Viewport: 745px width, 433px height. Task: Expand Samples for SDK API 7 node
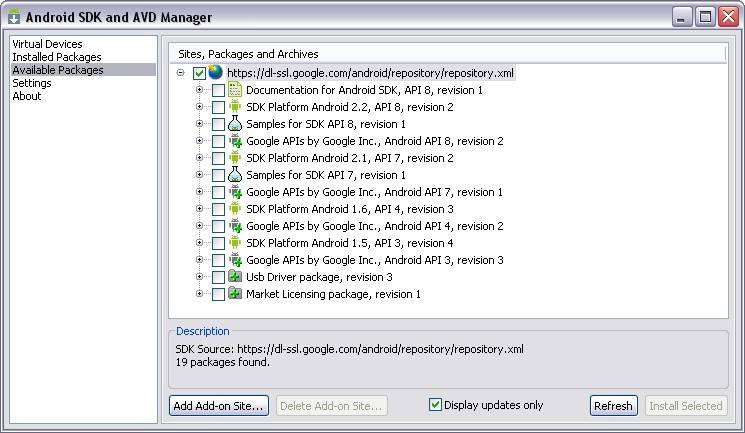coord(200,174)
